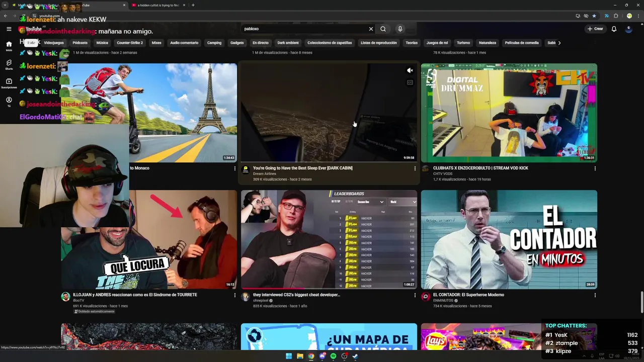Click the Crear button
The height and width of the screenshot is (362, 644).
(595, 29)
